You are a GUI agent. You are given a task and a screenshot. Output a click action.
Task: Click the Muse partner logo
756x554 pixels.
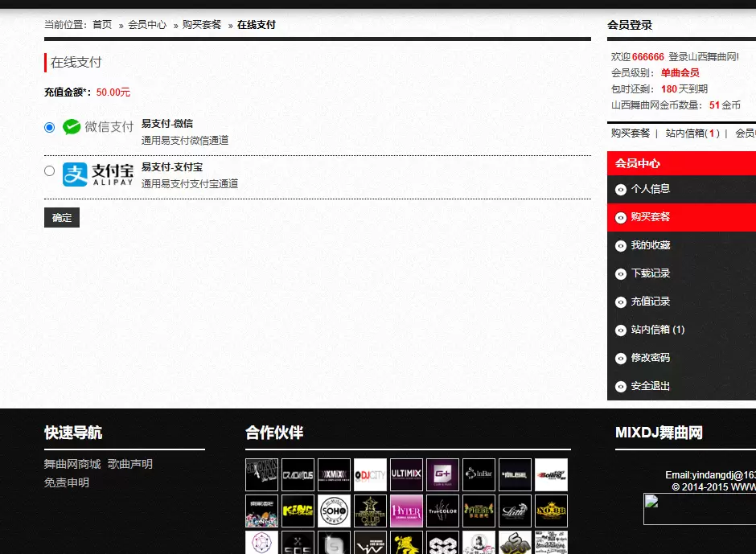point(515,475)
